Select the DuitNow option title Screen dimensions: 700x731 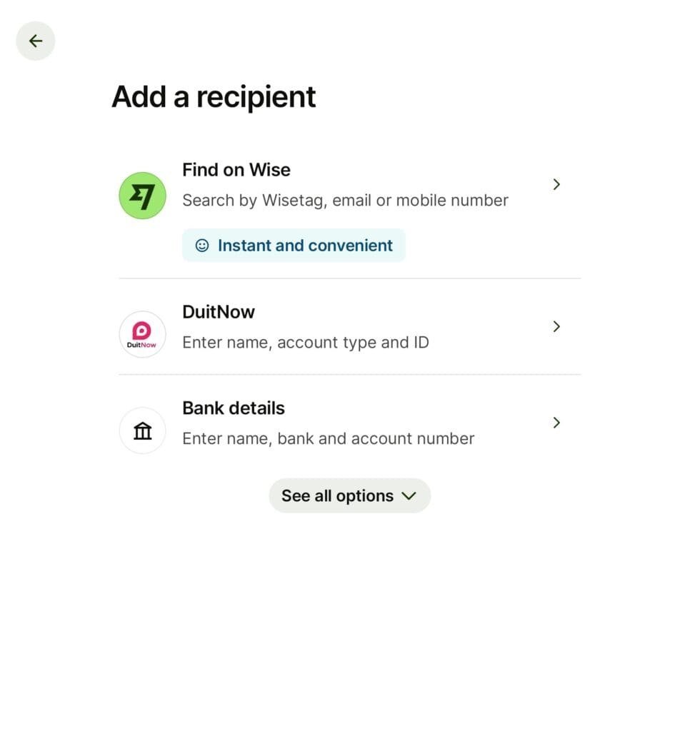click(x=218, y=312)
